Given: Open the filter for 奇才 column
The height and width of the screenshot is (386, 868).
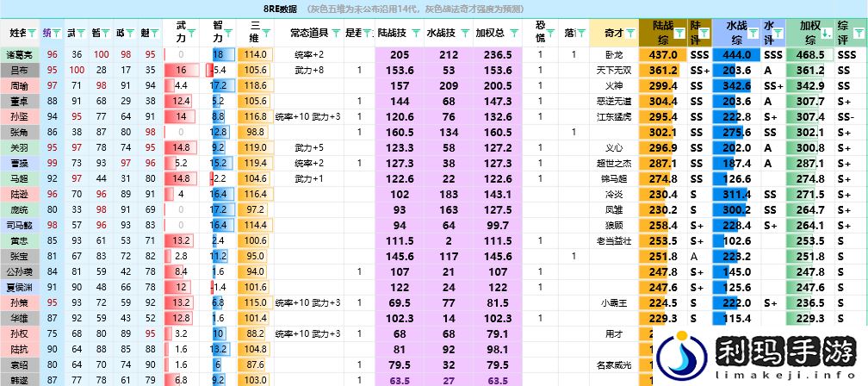Looking at the screenshot, I should [630, 34].
